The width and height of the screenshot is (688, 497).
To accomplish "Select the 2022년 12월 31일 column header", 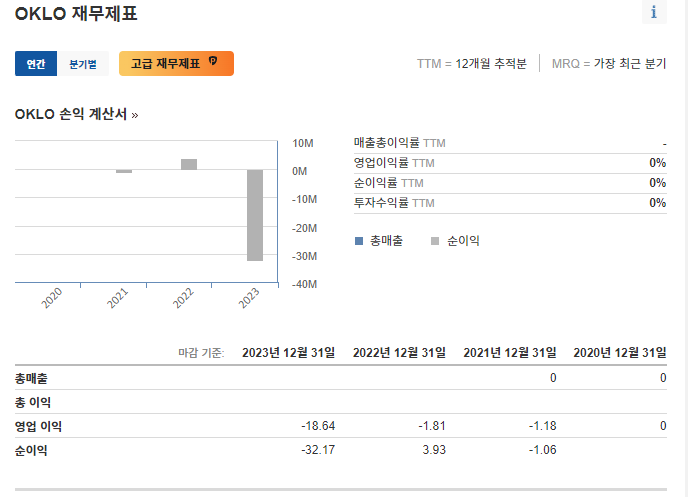I will (399, 352).
